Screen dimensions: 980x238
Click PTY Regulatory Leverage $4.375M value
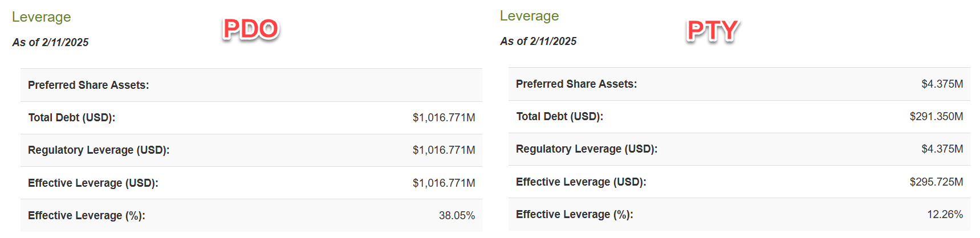tap(942, 149)
